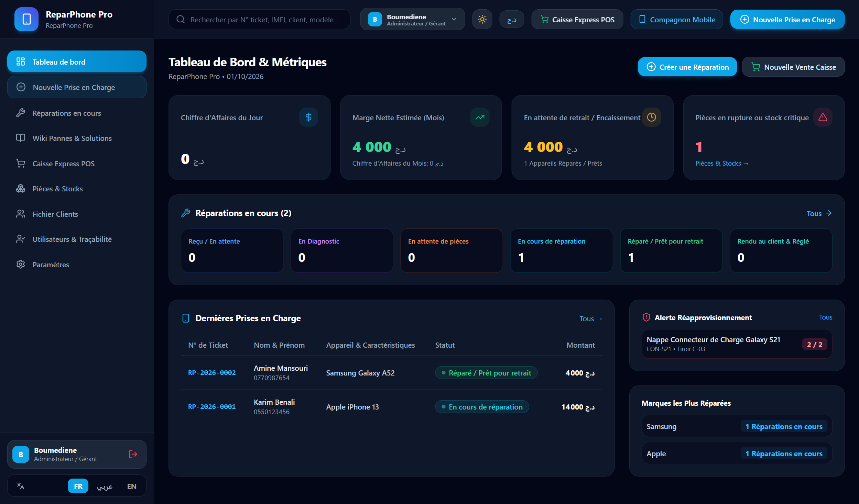Image resolution: width=859 pixels, height=504 pixels.
Task: Open Caisse Express POS in sidebar
Action: point(77,164)
